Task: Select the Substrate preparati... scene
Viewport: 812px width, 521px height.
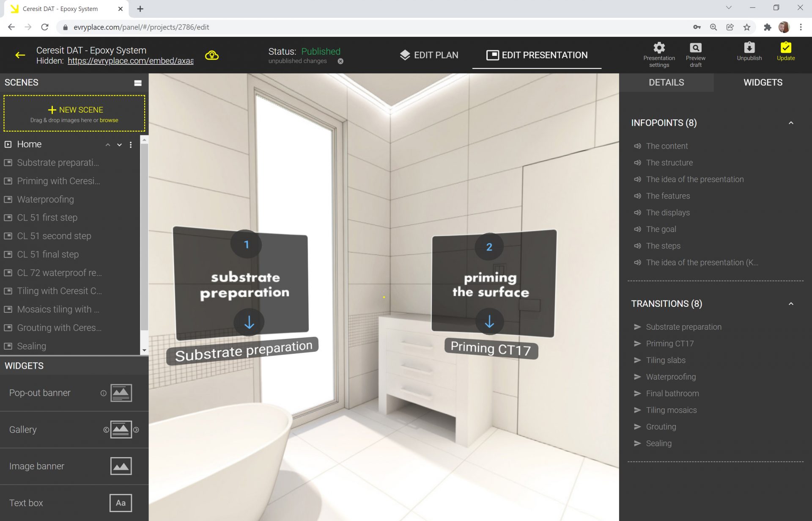Action: [58, 163]
